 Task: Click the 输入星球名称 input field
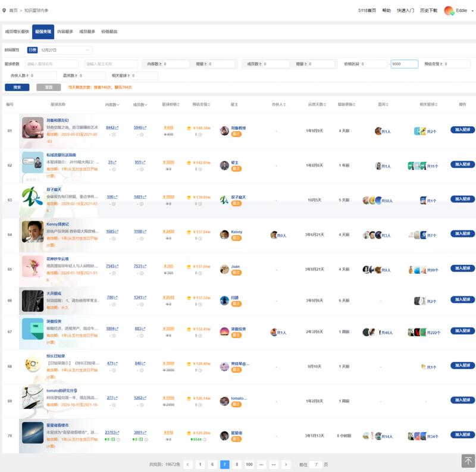[52, 64]
